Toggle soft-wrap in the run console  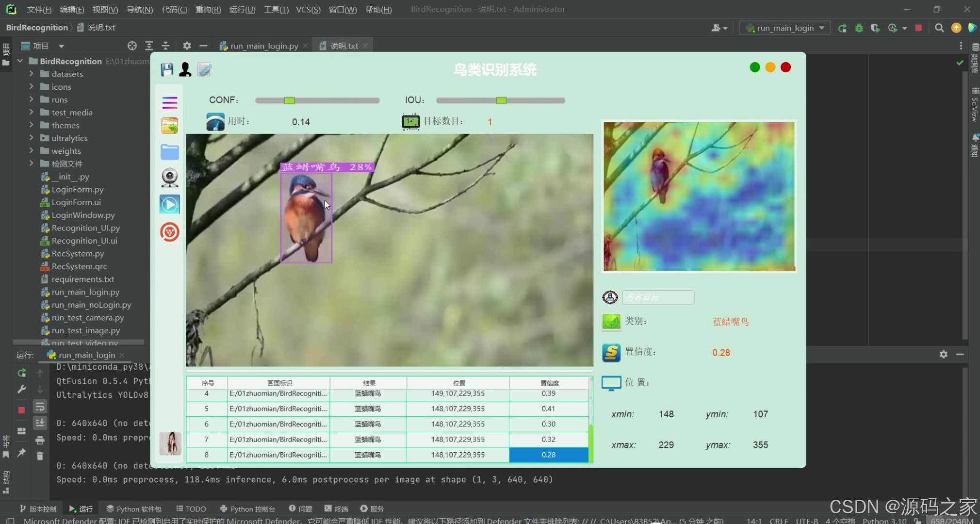(x=40, y=407)
